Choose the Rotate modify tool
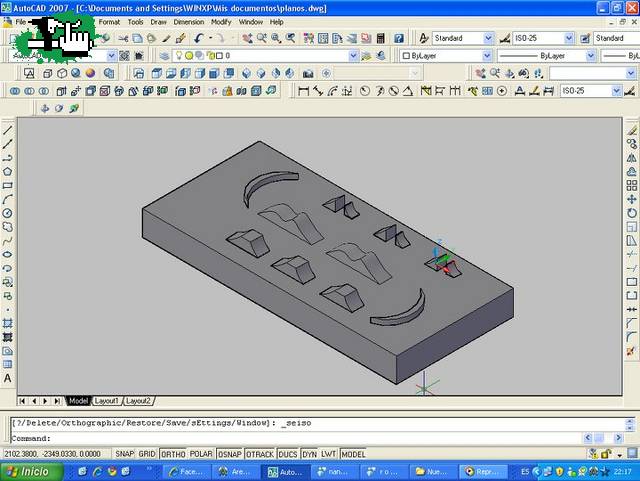640x481 pixels. pos(631,213)
